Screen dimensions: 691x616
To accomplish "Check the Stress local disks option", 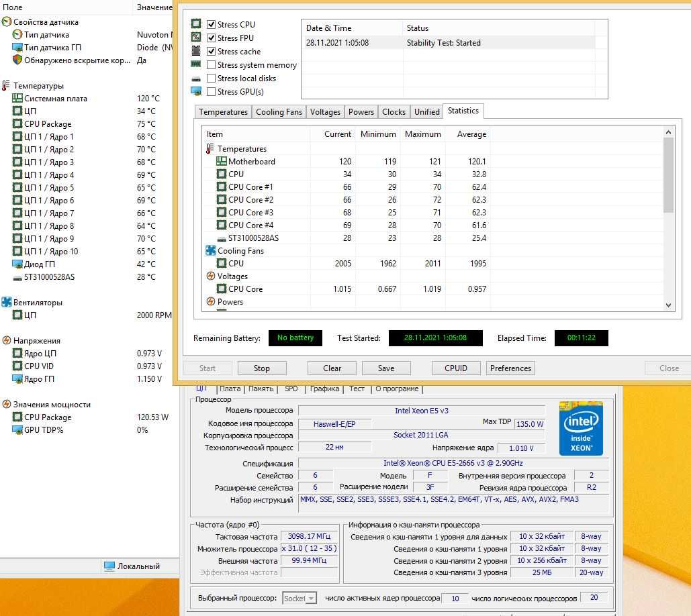I will coord(211,78).
